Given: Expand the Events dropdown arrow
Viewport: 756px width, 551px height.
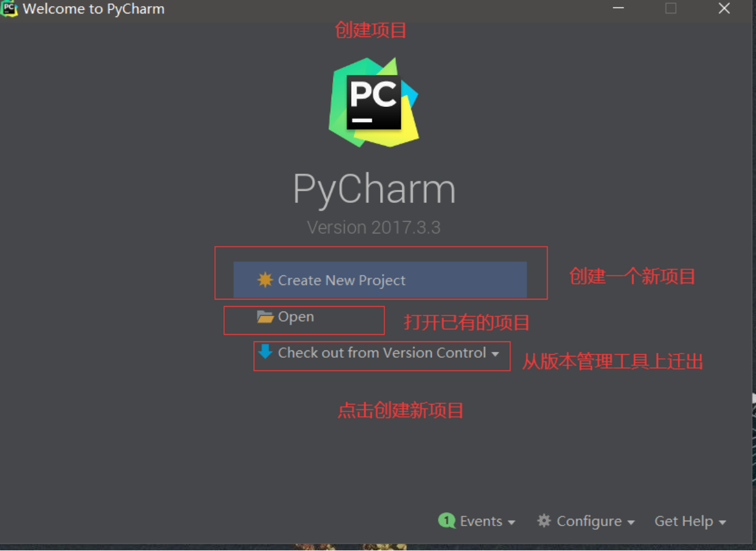Looking at the screenshot, I should tap(511, 522).
